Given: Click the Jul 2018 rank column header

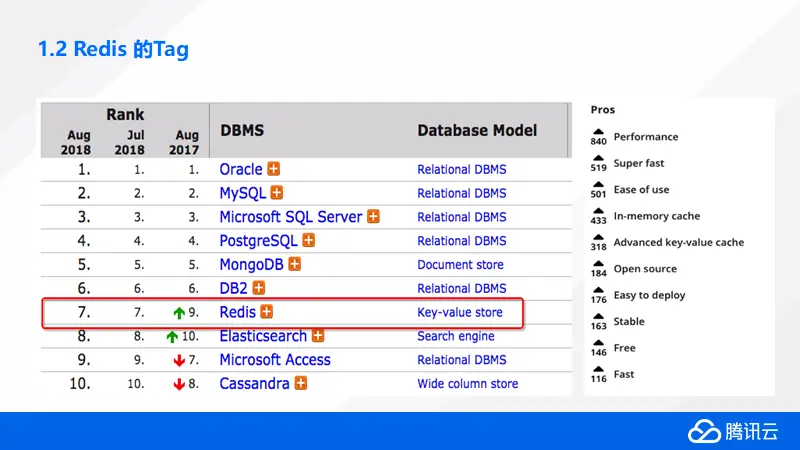Looking at the screenshot, I should pyautogui.click(x=130, y=142).
